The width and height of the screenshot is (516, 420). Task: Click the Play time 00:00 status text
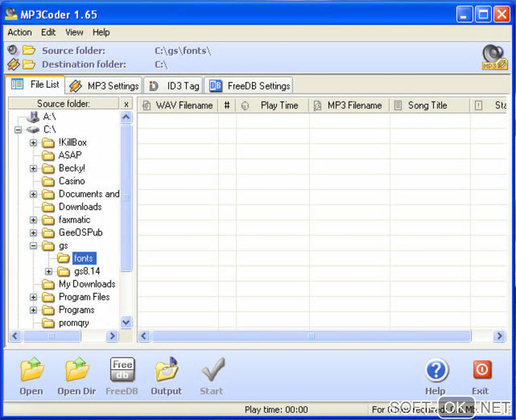pos(276,409)
